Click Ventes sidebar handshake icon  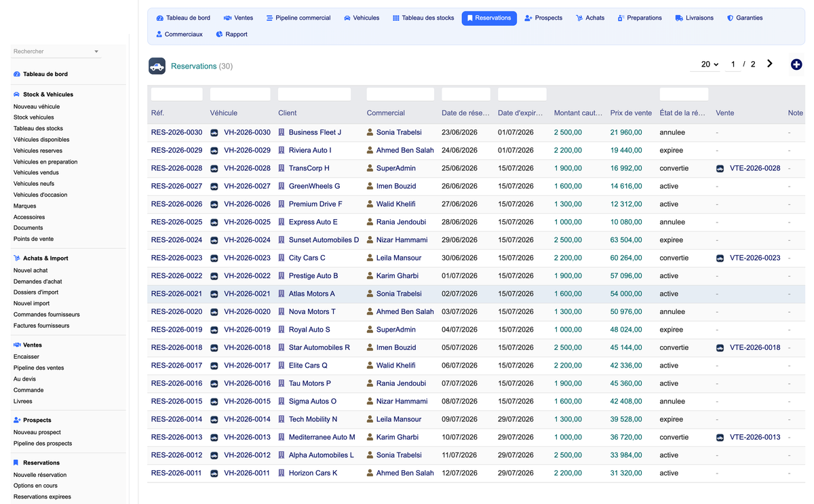tap(17, 345)
